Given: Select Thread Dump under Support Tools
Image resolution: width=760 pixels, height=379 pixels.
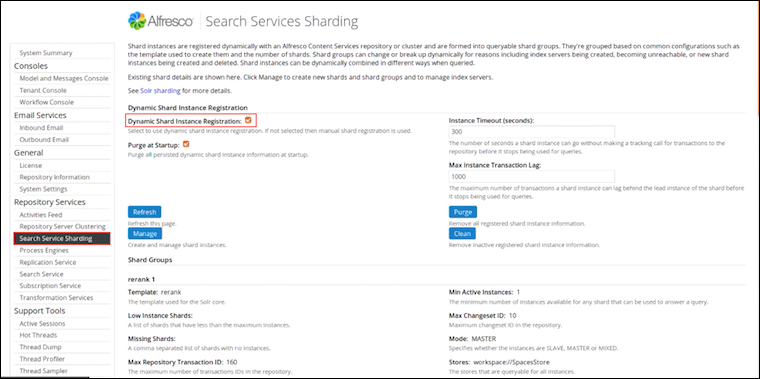Looking at the screenshot, I should click(40, 347).
